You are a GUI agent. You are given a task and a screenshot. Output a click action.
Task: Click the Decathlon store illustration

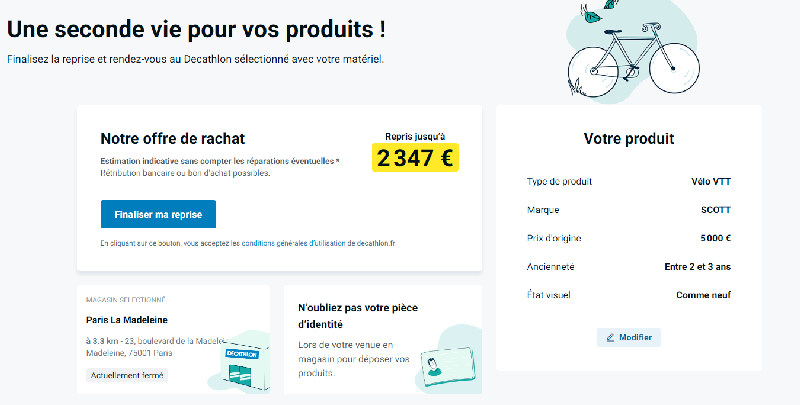[x=244, y=366]
